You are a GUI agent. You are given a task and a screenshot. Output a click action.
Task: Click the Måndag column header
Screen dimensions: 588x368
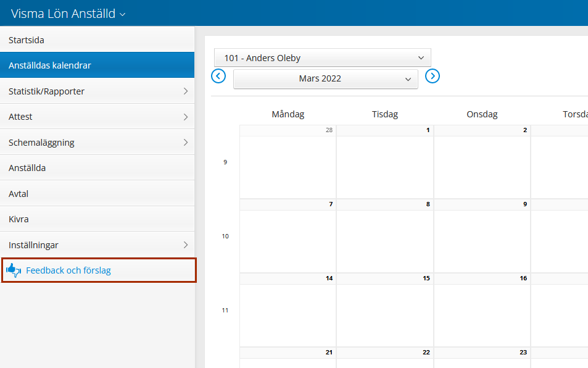(x=288, y=114)
